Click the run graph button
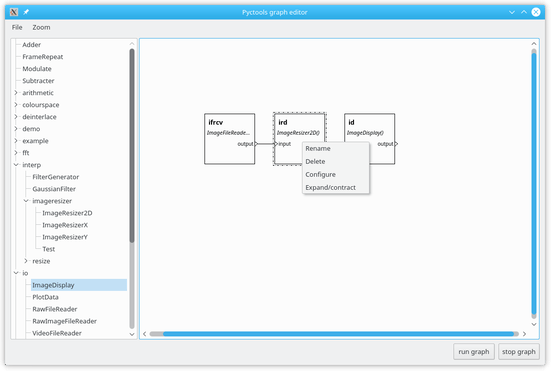Viewport: 551px width, 371px height. click(x=474, y=352)
